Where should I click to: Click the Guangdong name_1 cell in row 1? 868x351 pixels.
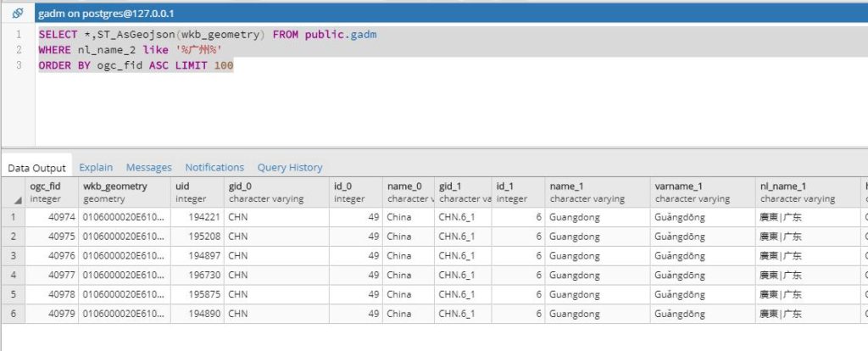click(598, 217)
